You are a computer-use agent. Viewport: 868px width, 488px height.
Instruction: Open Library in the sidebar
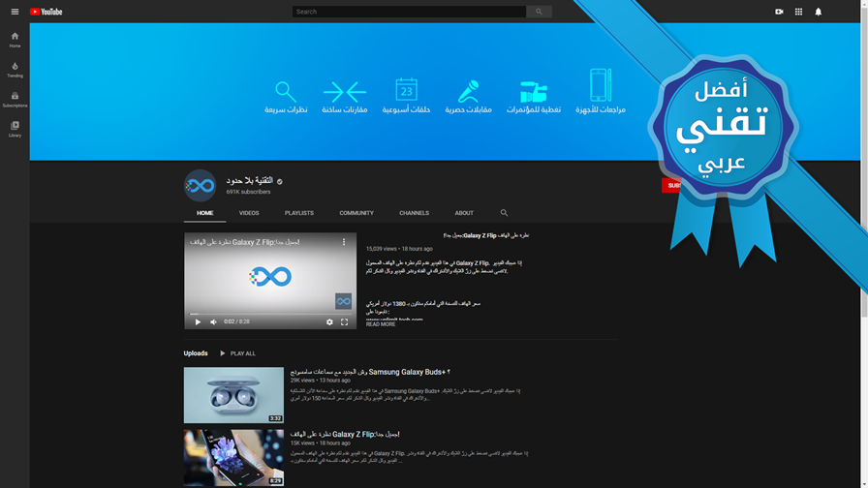click(x=15, y=130)
